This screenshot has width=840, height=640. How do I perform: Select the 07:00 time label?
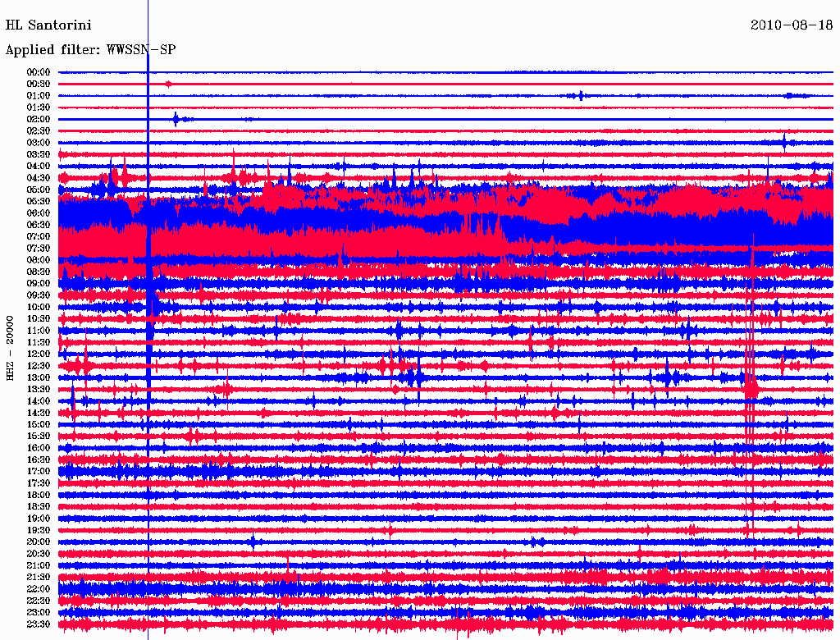coord(39,236)
